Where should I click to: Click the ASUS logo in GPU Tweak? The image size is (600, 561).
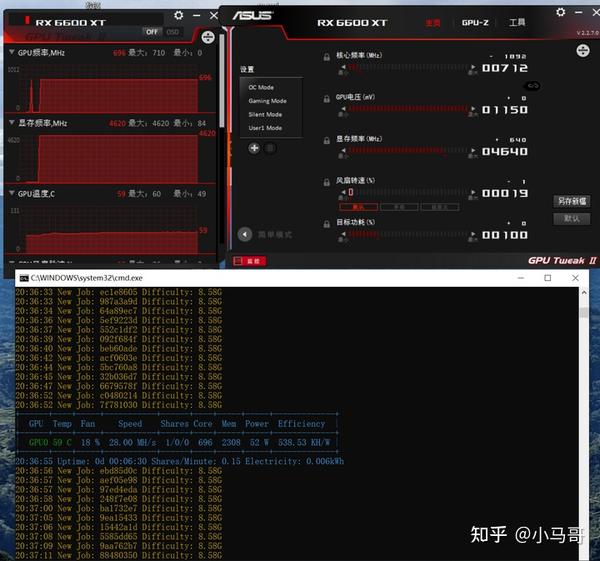[x=253, y=15]
